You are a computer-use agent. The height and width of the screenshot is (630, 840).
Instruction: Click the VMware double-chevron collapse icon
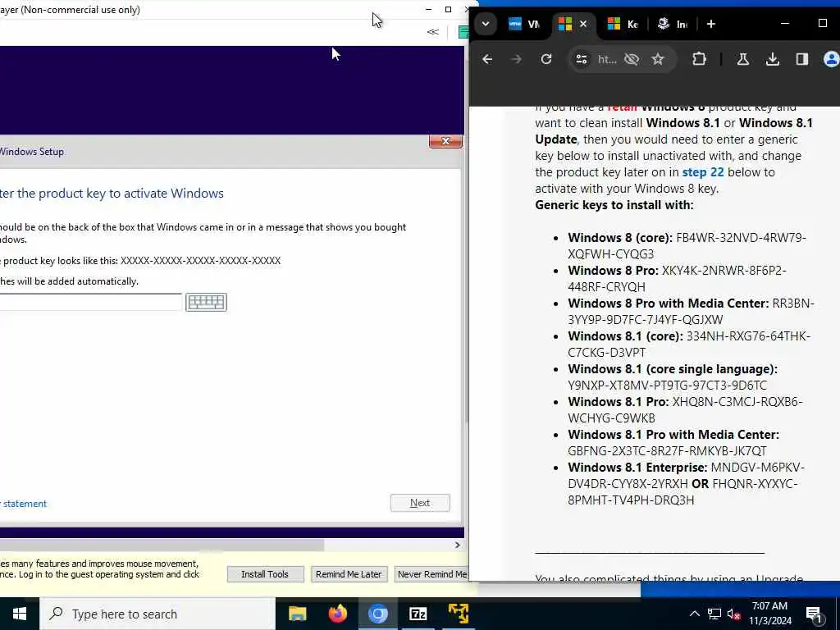pos(433,32)
